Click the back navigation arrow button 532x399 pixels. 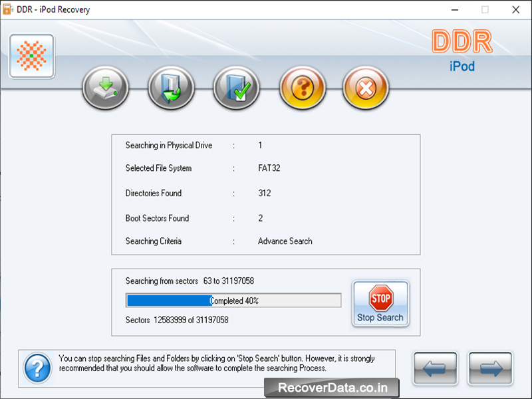pyautogui.click(x=435, y=368)
